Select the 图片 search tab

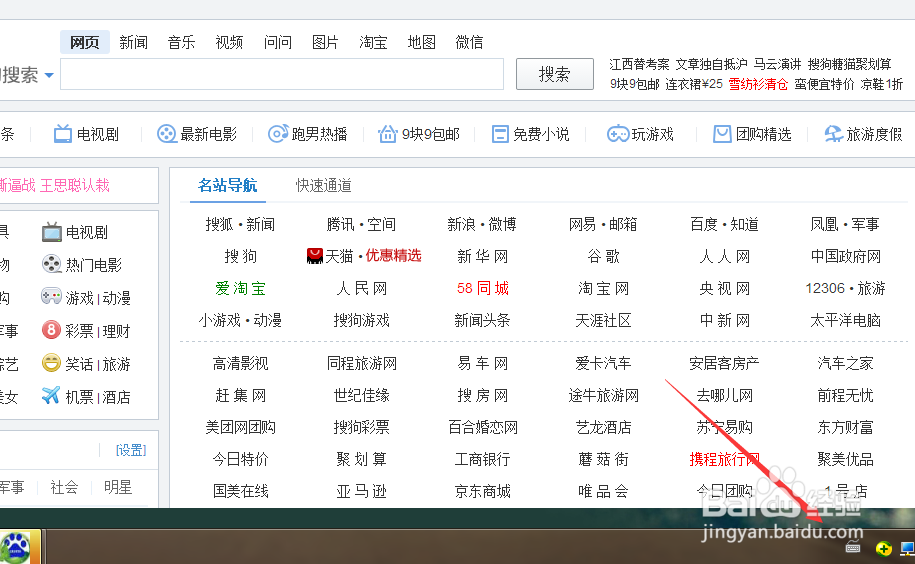pos(325,43)
